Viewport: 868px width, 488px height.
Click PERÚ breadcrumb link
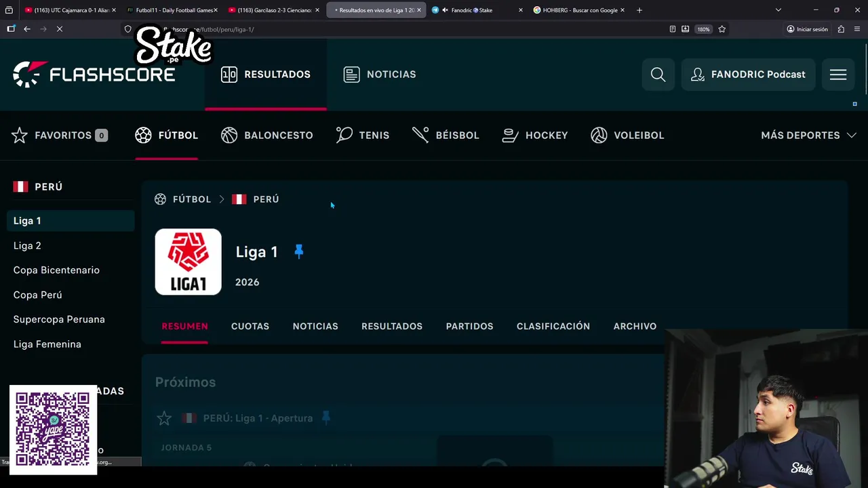pyautogui.click(x=266, y=199)
